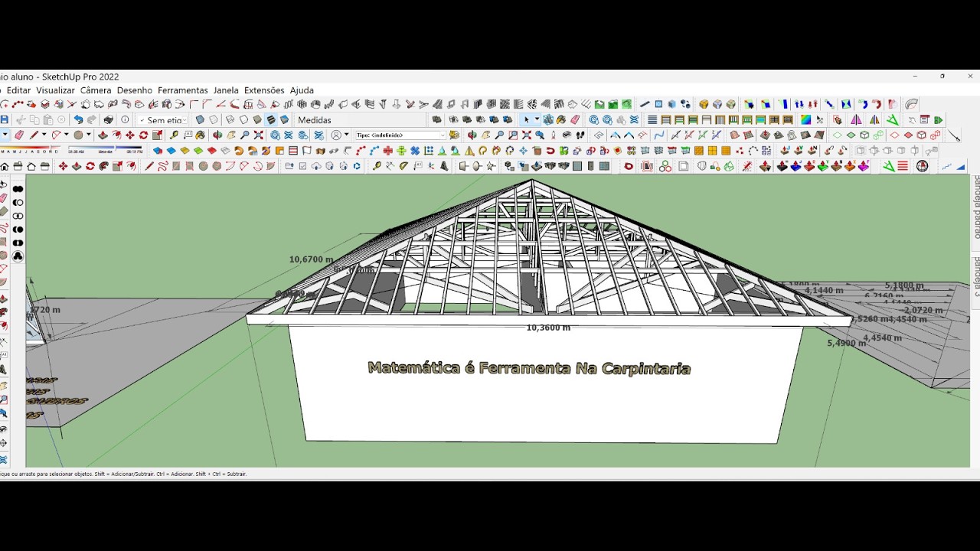Click the compass sphere icon
The width and height of the screenshot is (980, 551).
tap(923, 166)
